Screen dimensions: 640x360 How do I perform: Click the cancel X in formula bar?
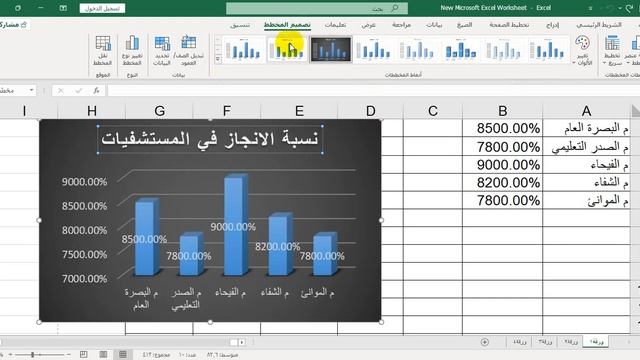pos(60,90)
